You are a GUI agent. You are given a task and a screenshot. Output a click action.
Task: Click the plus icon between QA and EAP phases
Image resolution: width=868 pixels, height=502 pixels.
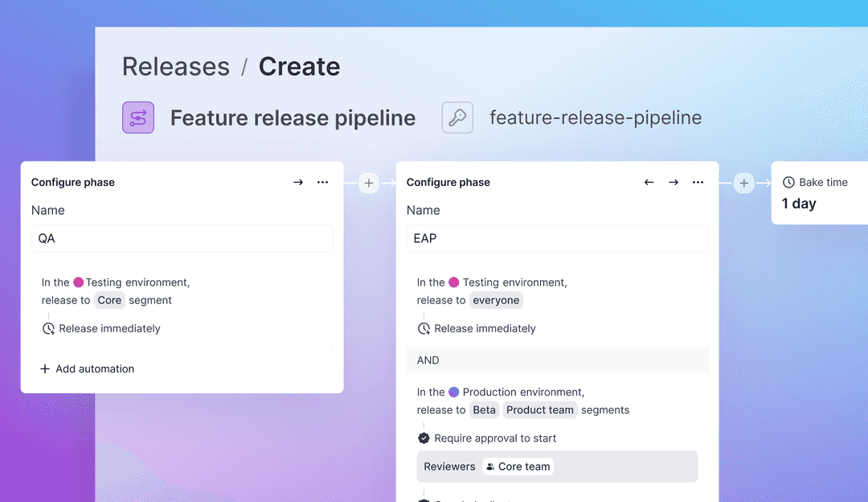(368, 183)
